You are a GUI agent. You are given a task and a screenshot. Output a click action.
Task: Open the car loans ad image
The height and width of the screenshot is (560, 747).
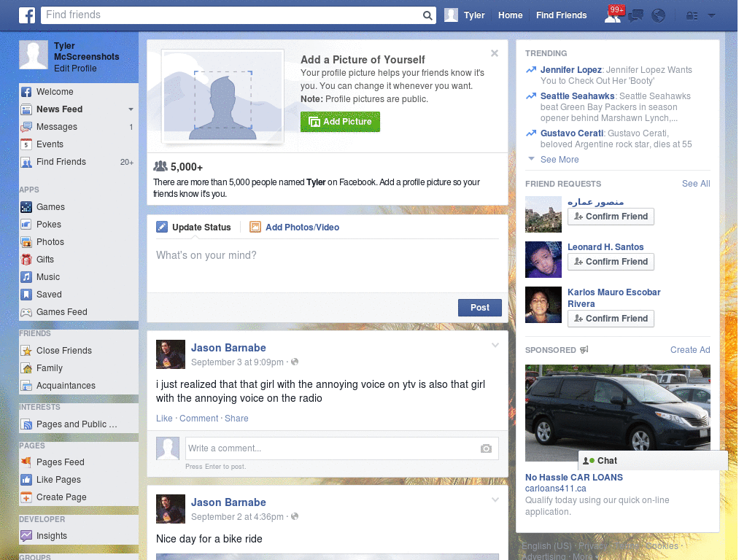point(617,413)
